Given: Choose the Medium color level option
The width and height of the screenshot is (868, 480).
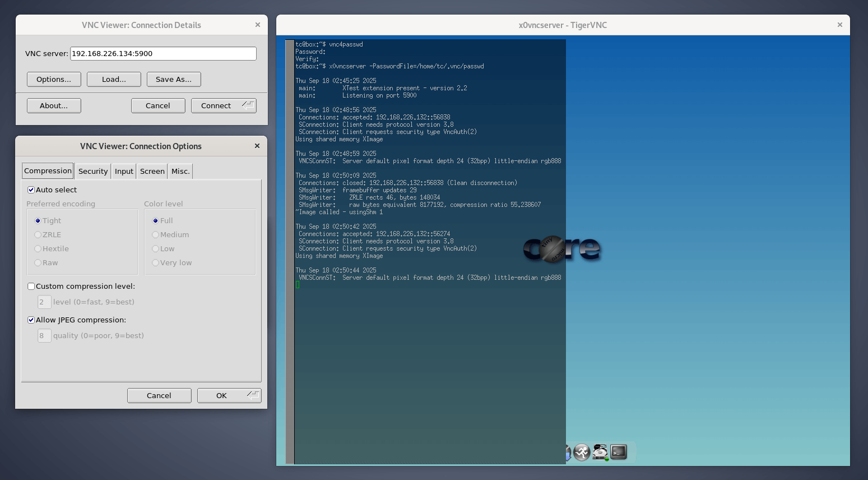Looking at the screenshot, I should [156, 235].
